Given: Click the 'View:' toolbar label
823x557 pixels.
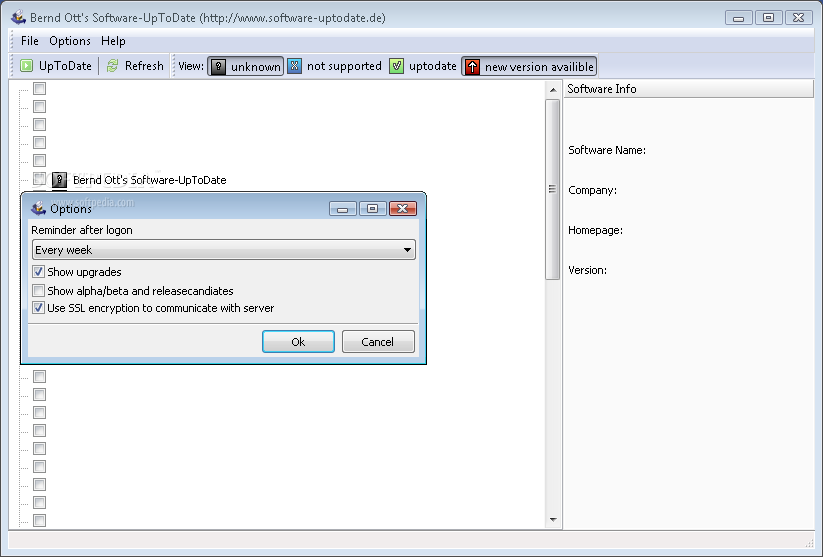Looking at the screenshot, I should [x=191, y=66].
